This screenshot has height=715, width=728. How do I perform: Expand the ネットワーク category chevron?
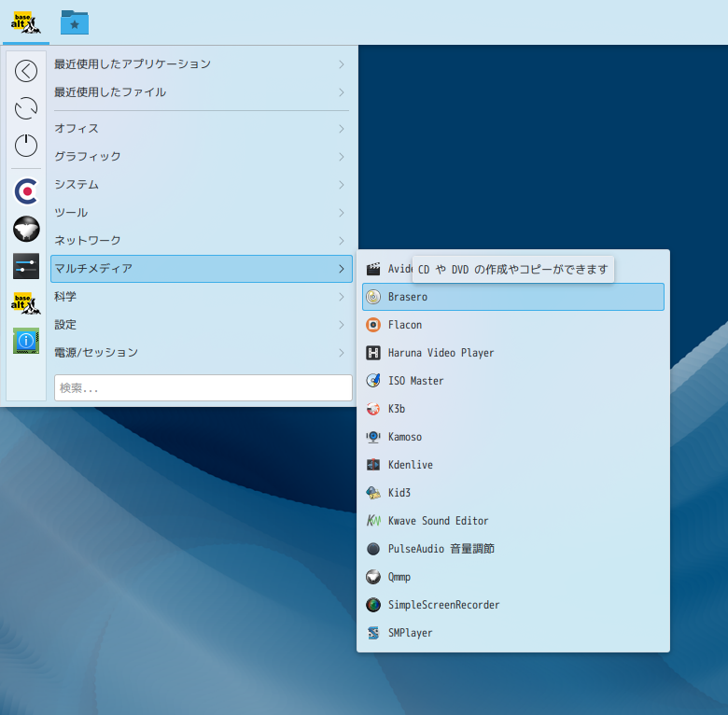342,241
